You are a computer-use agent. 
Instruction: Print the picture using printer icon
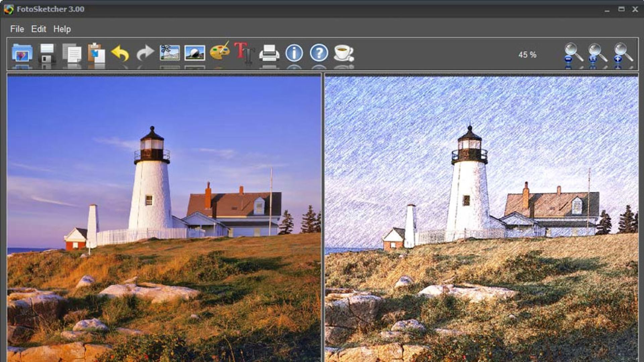click(x=269, y=53)
